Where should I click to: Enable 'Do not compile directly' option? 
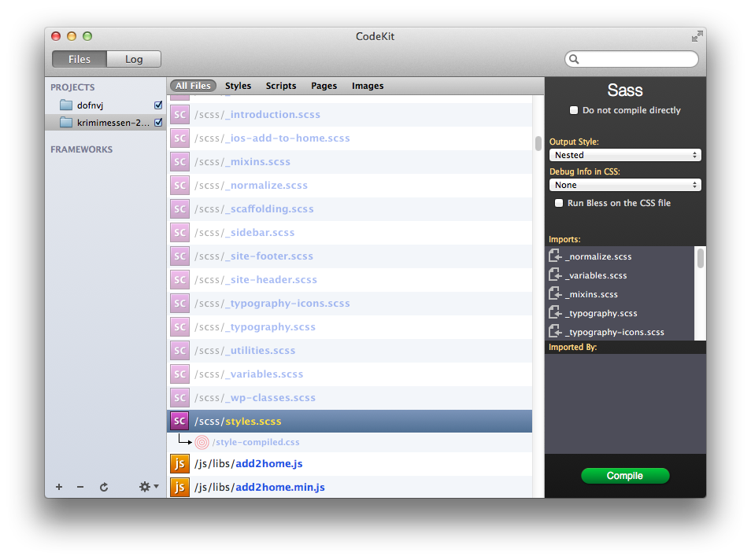point(574,110)
